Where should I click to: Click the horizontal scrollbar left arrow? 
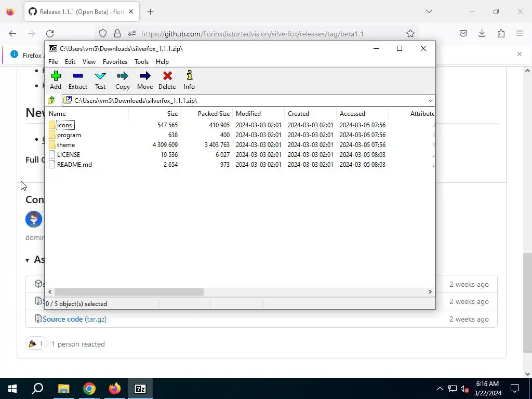[50, 292]
